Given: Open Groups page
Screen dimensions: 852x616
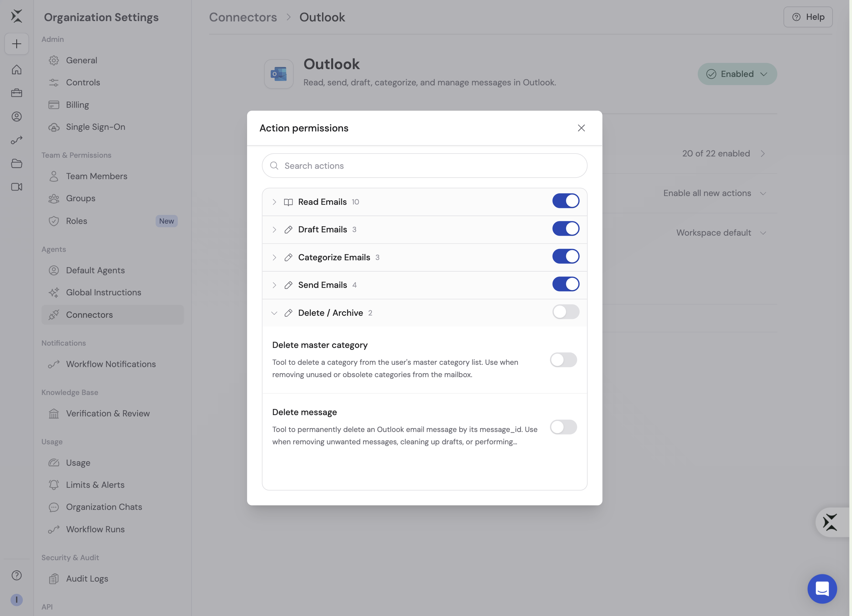Looking at the screenshot, I should click(113, 199).
